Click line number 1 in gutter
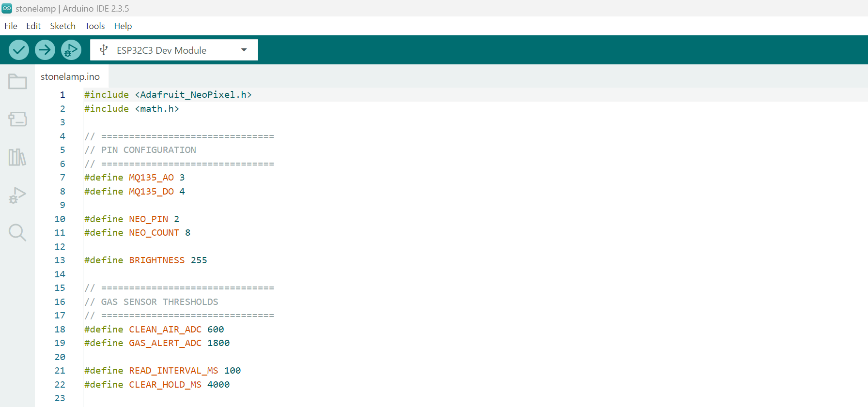The image size is (868, 407). click(62, 95)
